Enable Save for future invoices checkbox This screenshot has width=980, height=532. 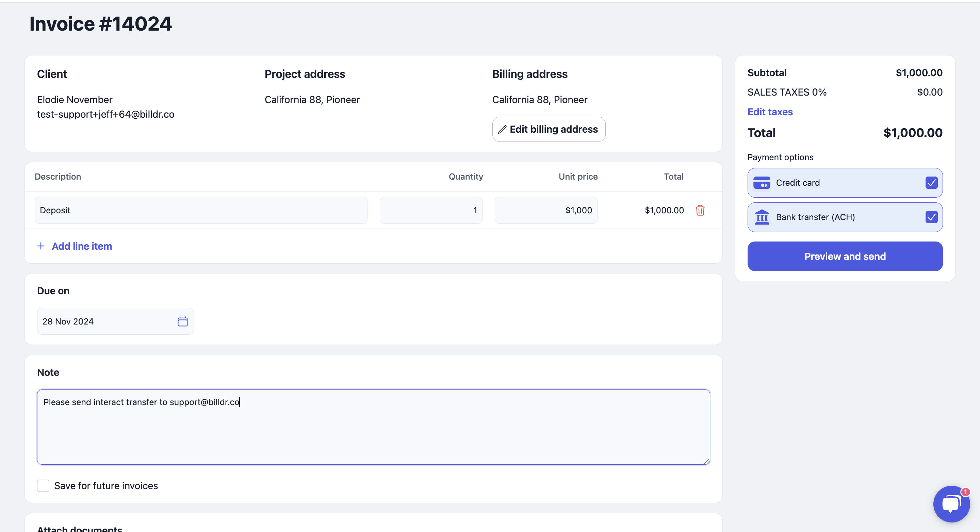(x=43, y=486)
